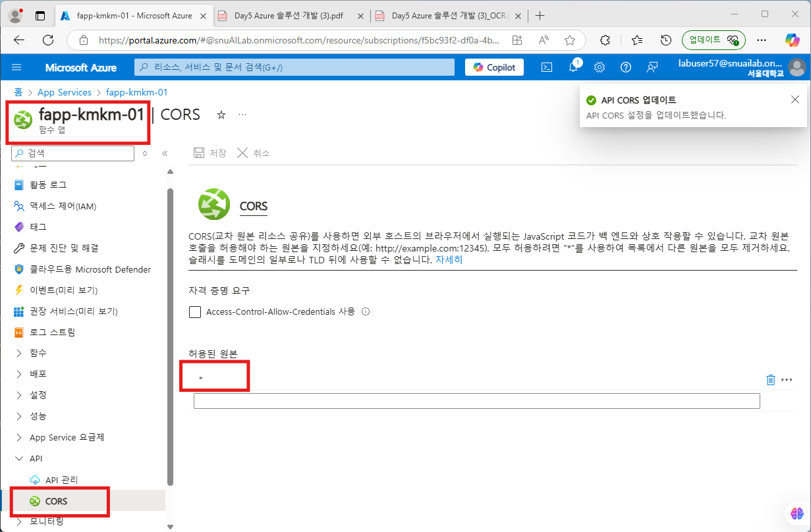Open a new browser tab
The width and height of the screenshot is (811, 532).
pyautogui.click(x=540, y=15)
